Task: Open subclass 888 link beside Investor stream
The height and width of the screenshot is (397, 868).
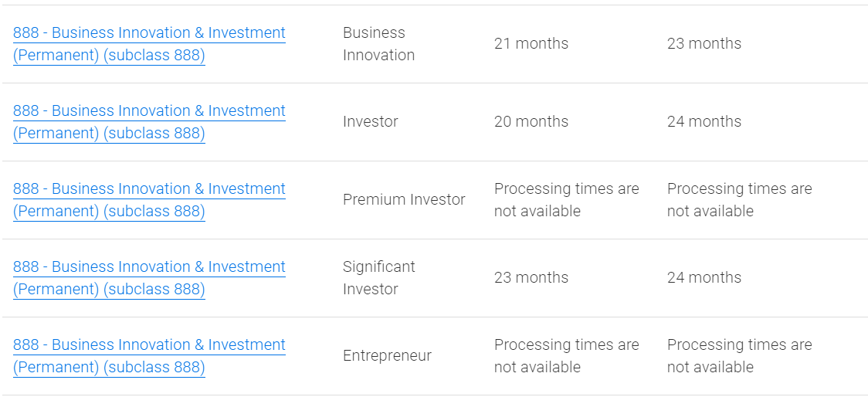Action: click(x=149, y=122)
